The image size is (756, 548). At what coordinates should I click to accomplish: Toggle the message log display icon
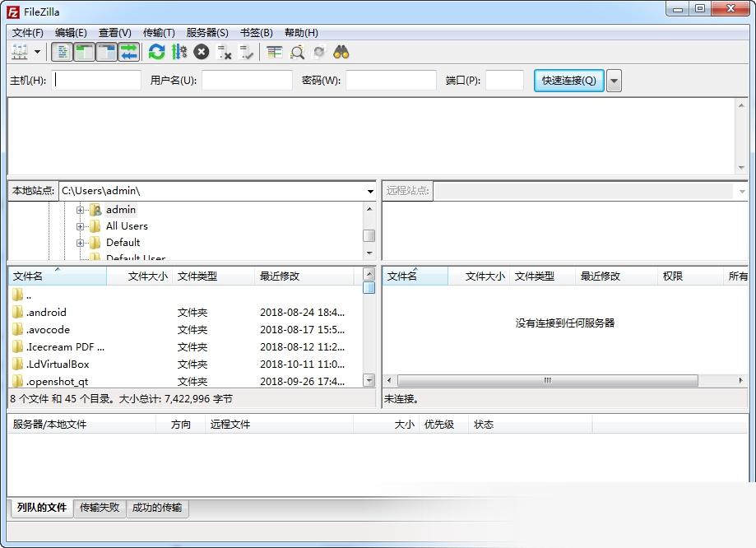click(63, 52)
